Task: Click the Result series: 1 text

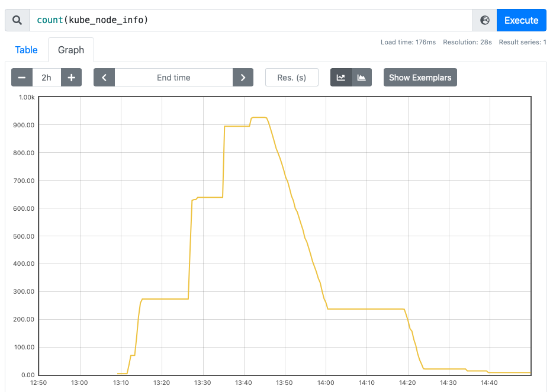Action: (522, 42)
